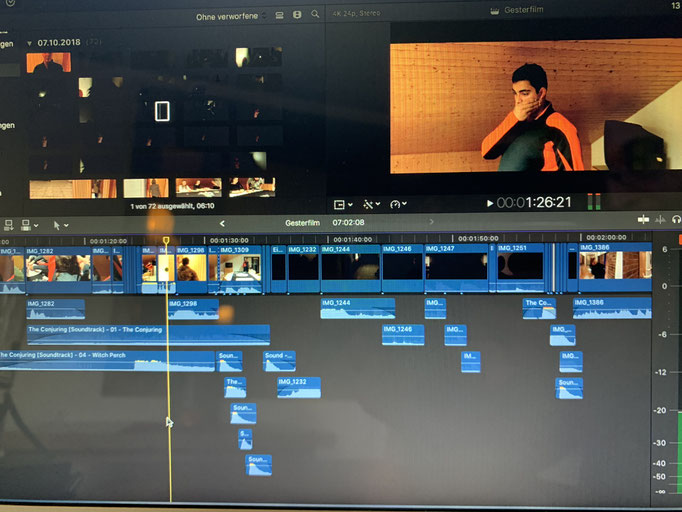Select the first orange browser thumbnail
Screen dimensions: 682x512
[x=48, y=62]
